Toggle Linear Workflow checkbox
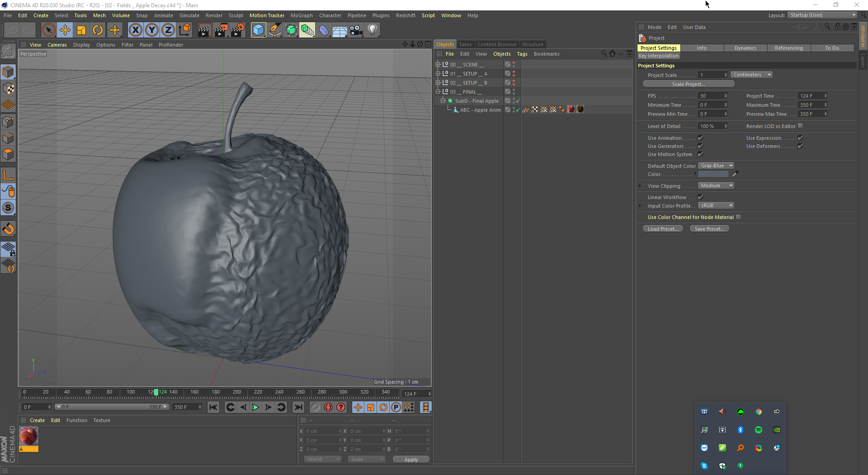Screen dimensions: 868x475 pyautogui.click(x=700, y=197)
